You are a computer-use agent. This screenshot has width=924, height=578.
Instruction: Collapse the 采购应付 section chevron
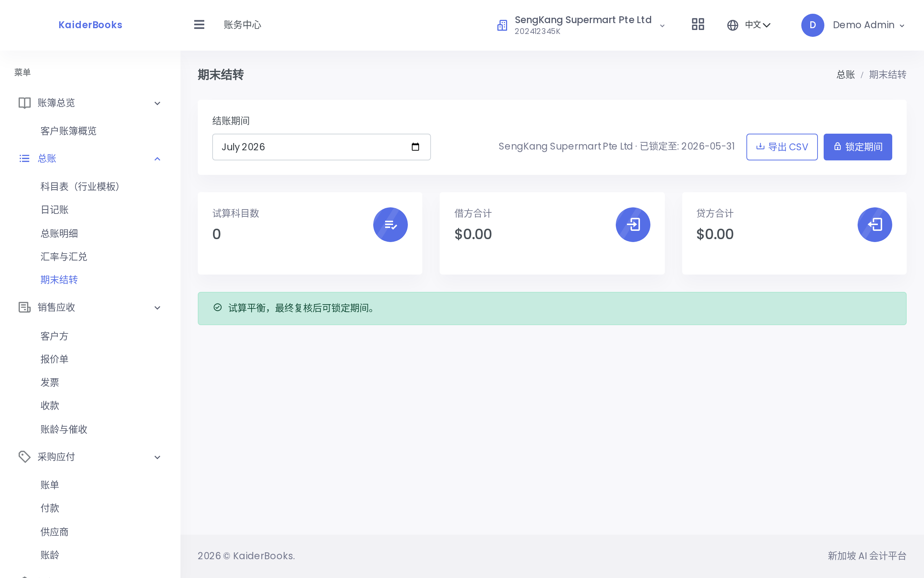click(x=157, y=457)
